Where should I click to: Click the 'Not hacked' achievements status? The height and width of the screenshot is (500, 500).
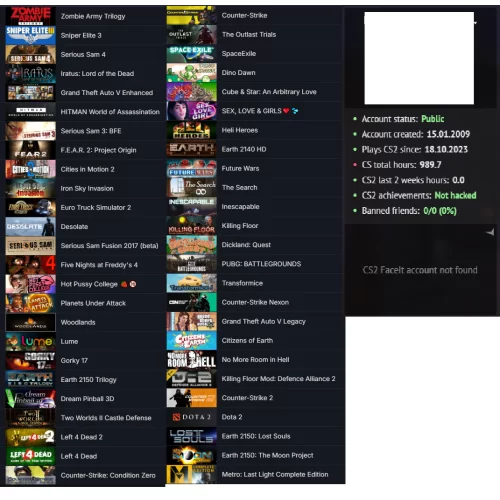coord(455,195)
